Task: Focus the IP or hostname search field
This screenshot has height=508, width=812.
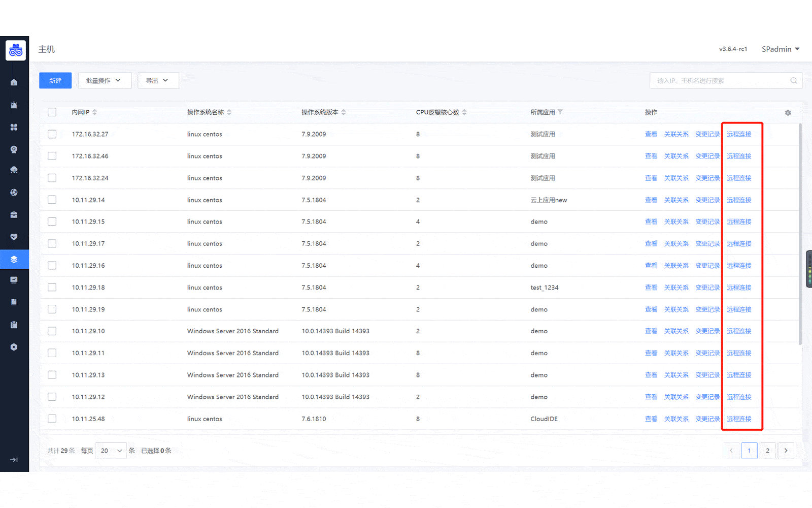Action: tap(726, 81)
